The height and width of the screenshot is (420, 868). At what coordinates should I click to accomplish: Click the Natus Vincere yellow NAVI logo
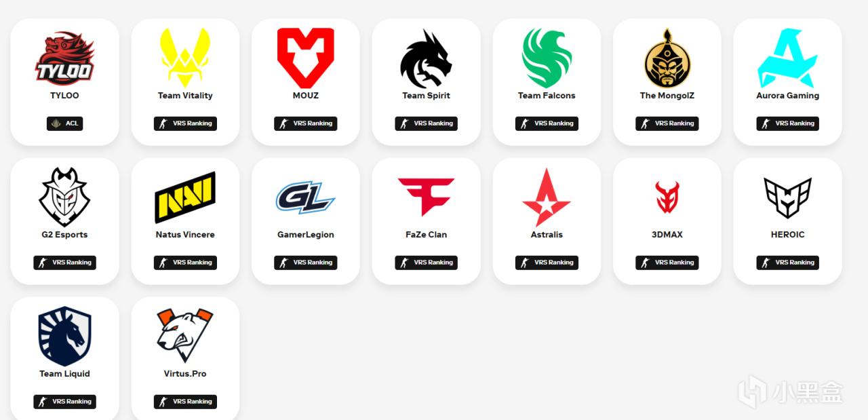[x=185, y=197]
